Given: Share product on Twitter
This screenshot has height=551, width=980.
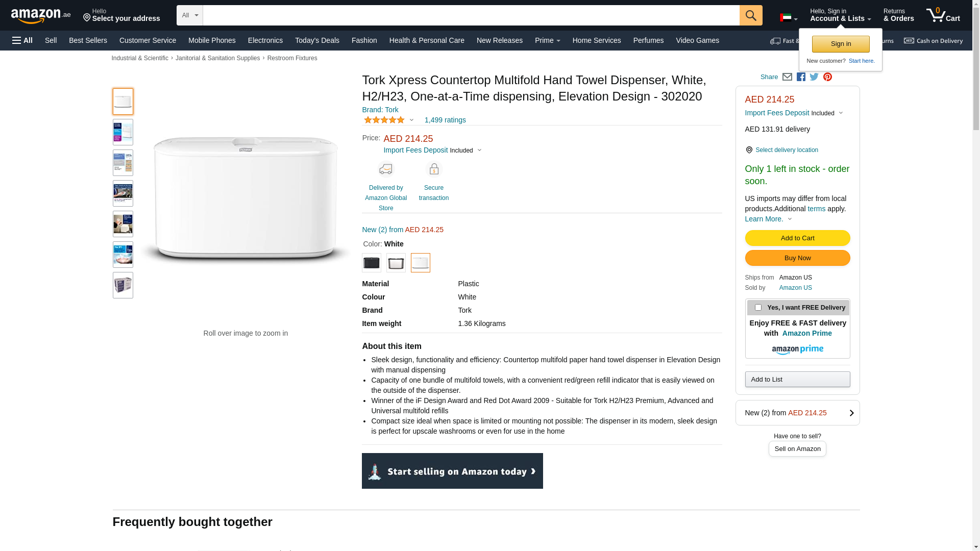Looking at the screenshot, I should 814,77.
